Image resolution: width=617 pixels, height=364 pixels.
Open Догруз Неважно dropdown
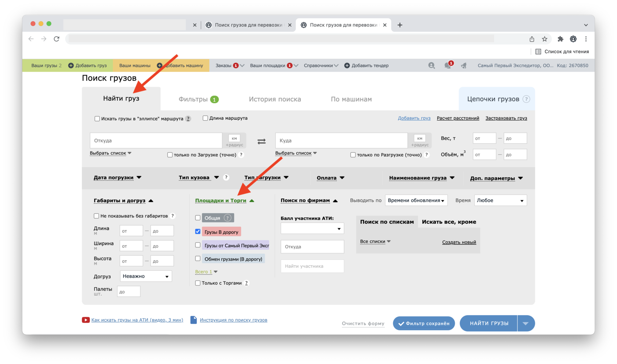(146, 276)
